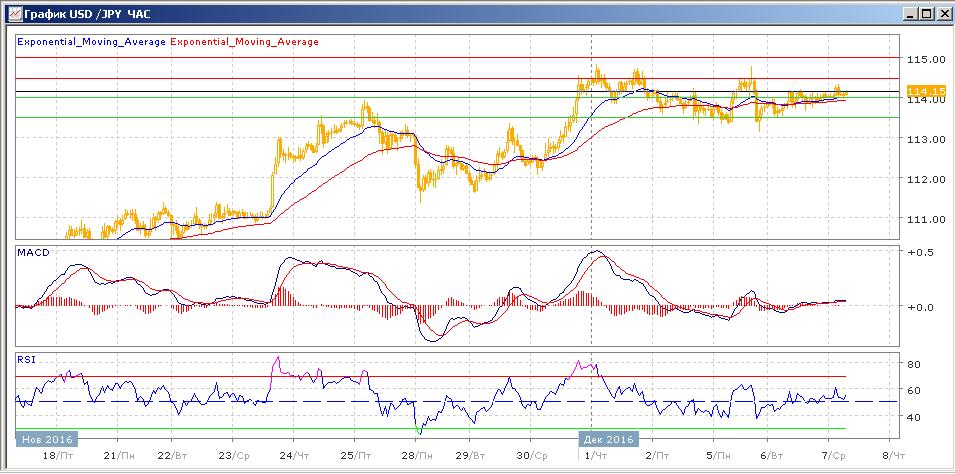
Task: Select the blue Exponential_Moving_Average legend label
Action: [92, 42]
